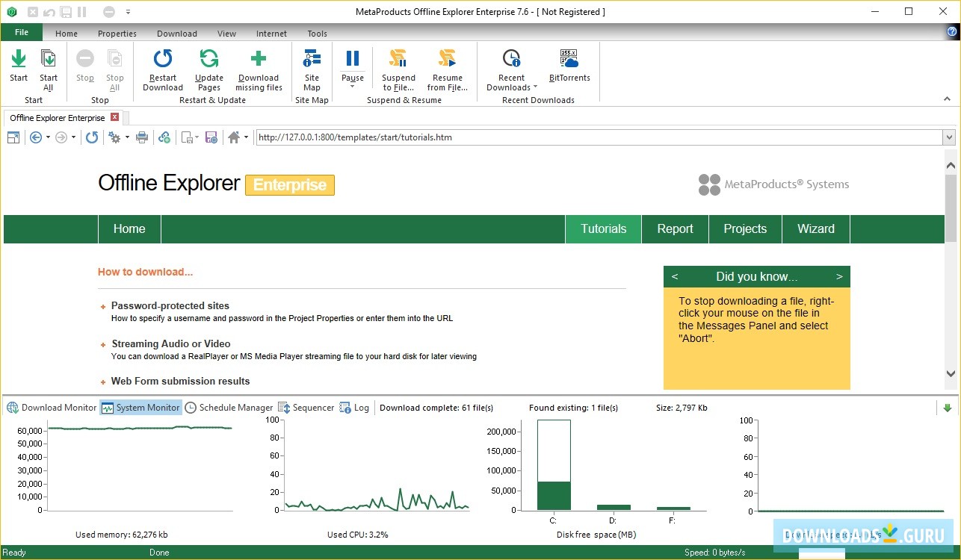Select the Download Monitor tab
Viewport: 961px width, 560px height.
52,408
